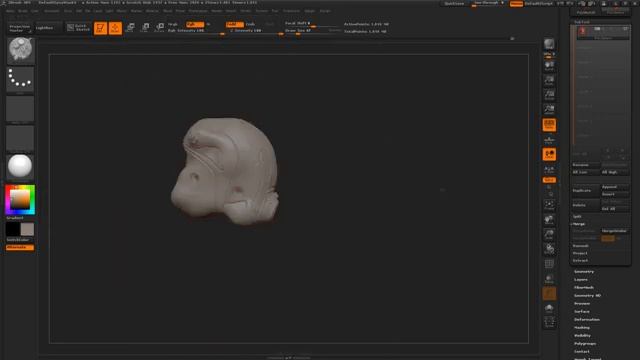This screenshot has height=360, width=640.
Task: Toggle the Menus button
Action: pyautogui.click(x=516, y=4)
